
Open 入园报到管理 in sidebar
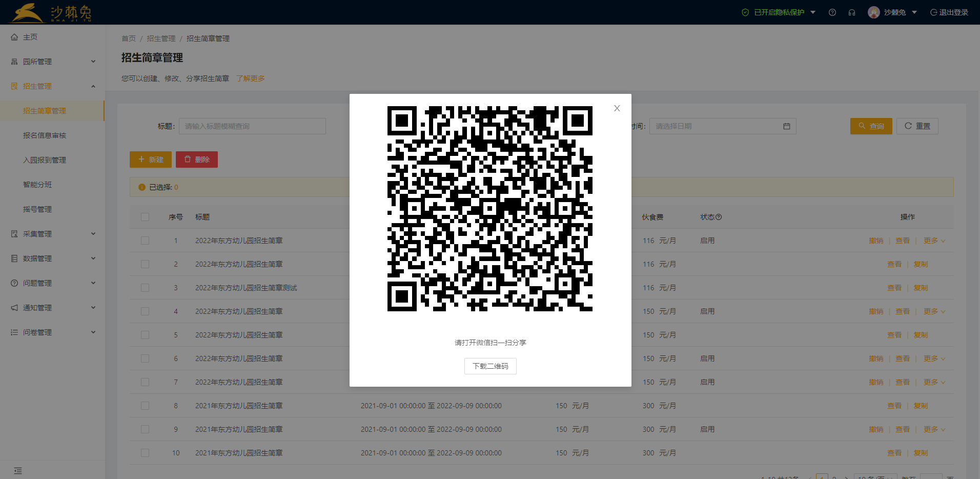pos(52,160)
